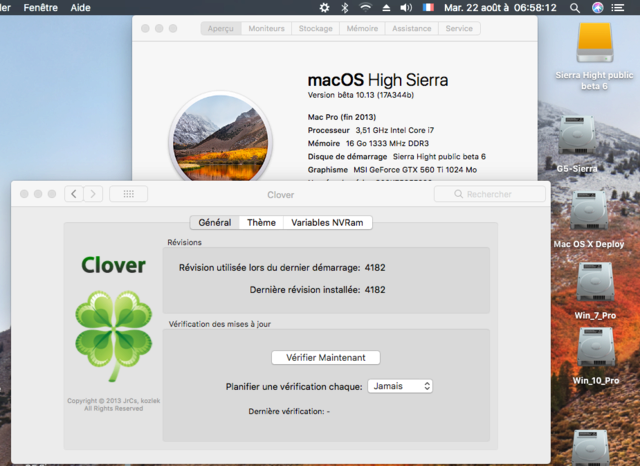Image resolution: width=640 pixels, height=466 pixels.
Task: Switch to Stockage tab
Action: [316, 29]
